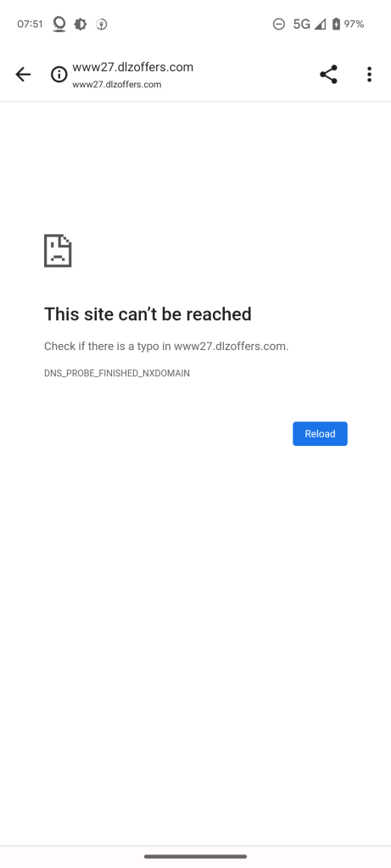
Task: Tap the sad page error icon
Action: (58, 251)
